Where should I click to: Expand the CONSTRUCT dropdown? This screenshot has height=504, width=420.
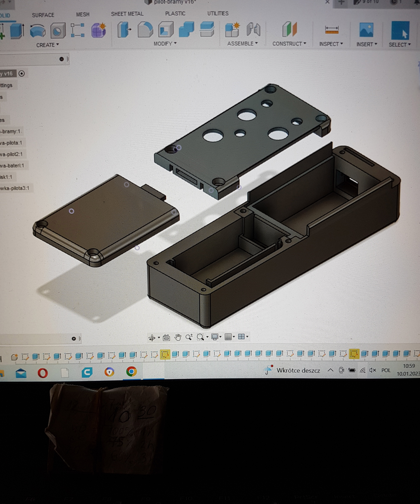tap(289, 44)
